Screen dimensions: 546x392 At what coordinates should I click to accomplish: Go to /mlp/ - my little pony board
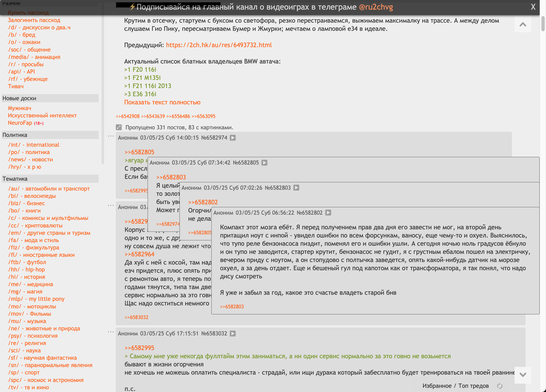coord(36,299)
